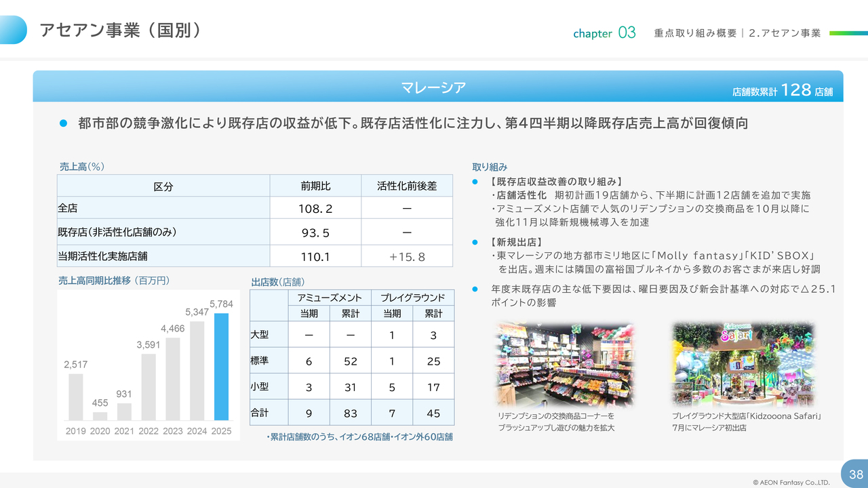The image size is (868, 488).
Task: Select the プレイグラウンド header in store table
Action: pyautogui.click(x=412, y=298)
